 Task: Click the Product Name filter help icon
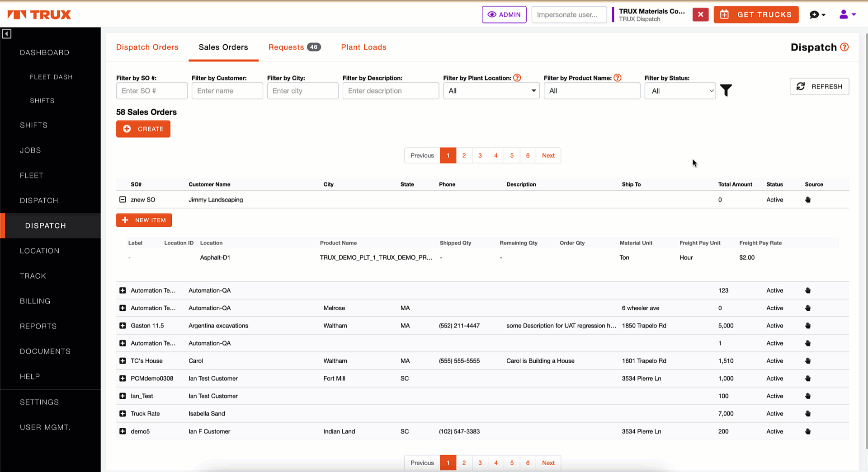[x=618, y=78]
